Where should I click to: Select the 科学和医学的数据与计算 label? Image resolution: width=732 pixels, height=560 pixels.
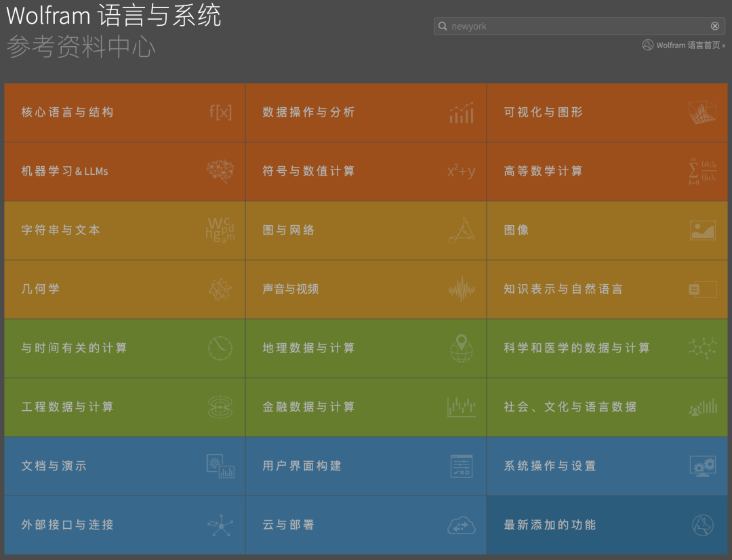point(577,348)
